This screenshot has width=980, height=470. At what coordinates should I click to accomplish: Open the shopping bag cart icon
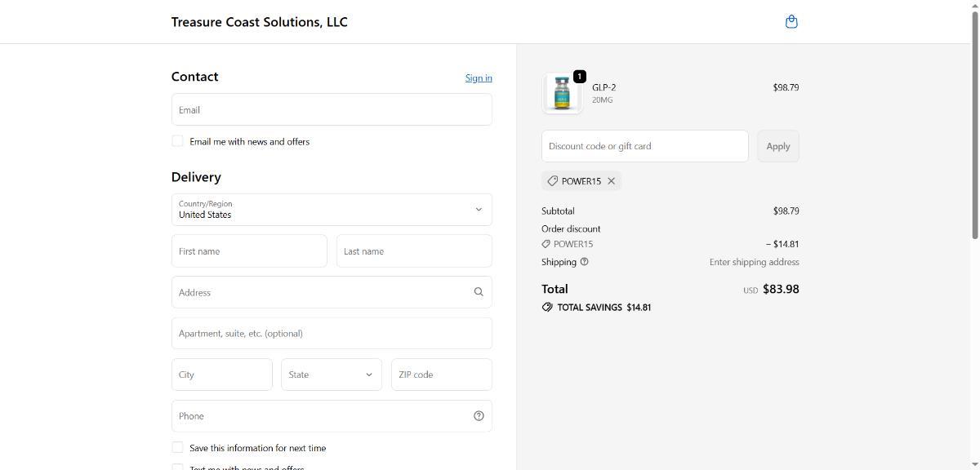(791, 22)
